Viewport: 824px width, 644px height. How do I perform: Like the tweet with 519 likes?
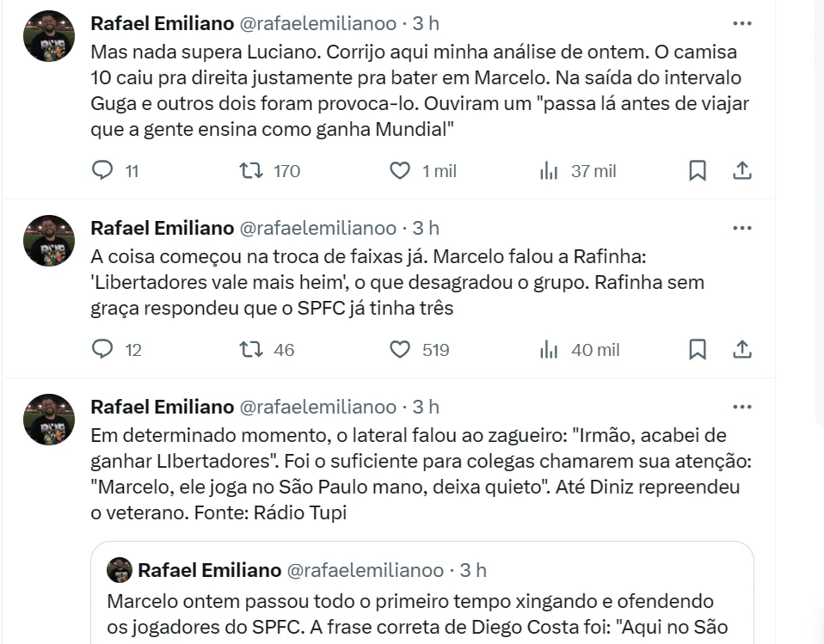pos(400,349)
